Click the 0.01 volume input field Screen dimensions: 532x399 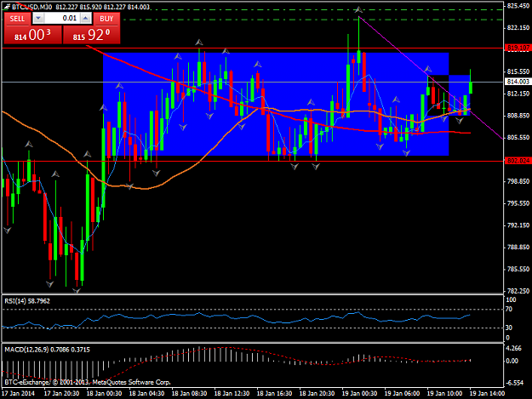click(62, 19)
